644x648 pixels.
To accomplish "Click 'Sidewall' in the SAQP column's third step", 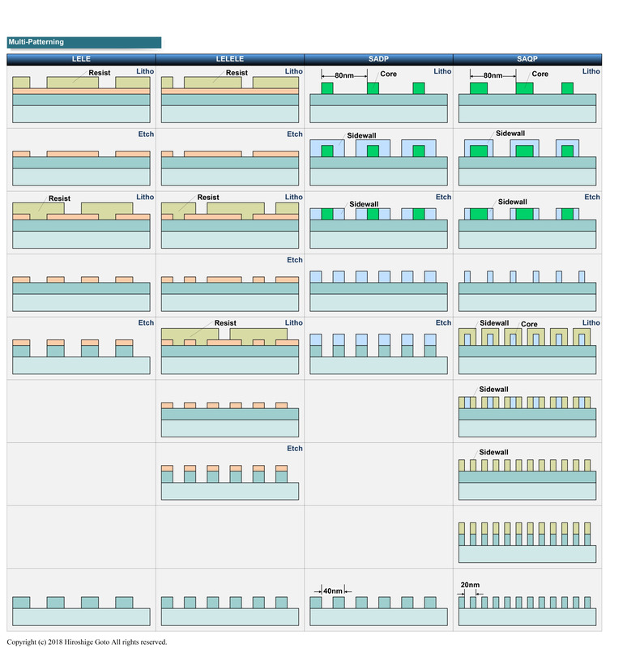I will click(x=513, y=202).
